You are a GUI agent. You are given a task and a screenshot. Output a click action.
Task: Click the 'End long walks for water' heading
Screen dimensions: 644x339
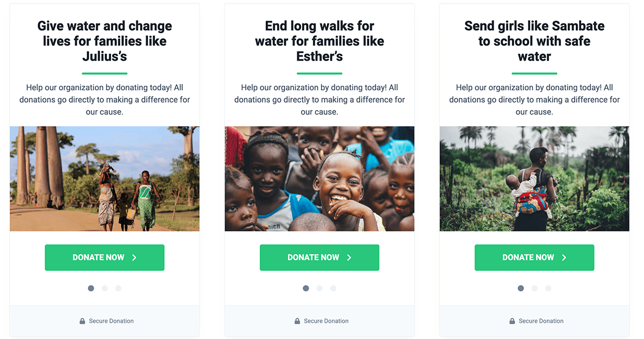click(319, 41)
